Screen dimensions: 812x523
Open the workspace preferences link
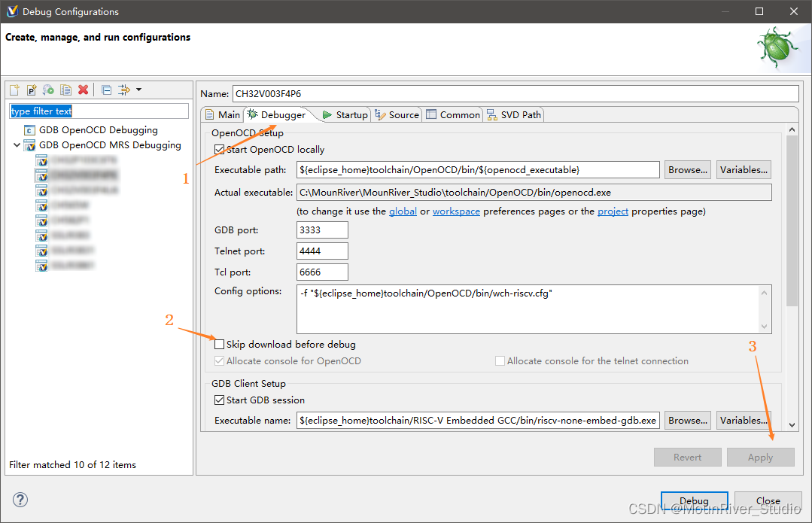pos(456,211)
